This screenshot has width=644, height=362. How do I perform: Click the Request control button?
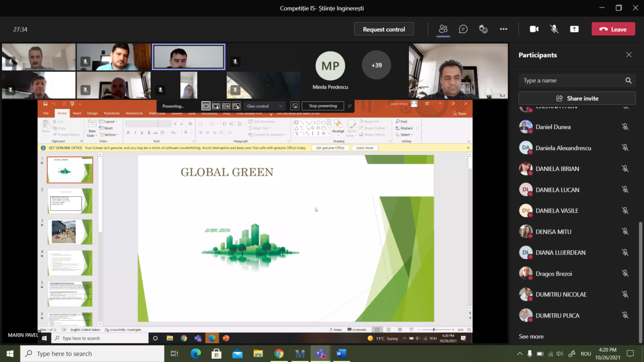point(384,29)
